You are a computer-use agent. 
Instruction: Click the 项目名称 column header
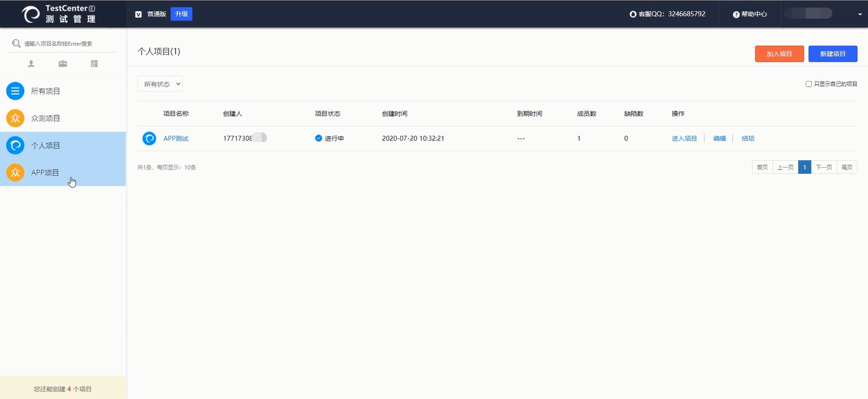click(176, 114)
